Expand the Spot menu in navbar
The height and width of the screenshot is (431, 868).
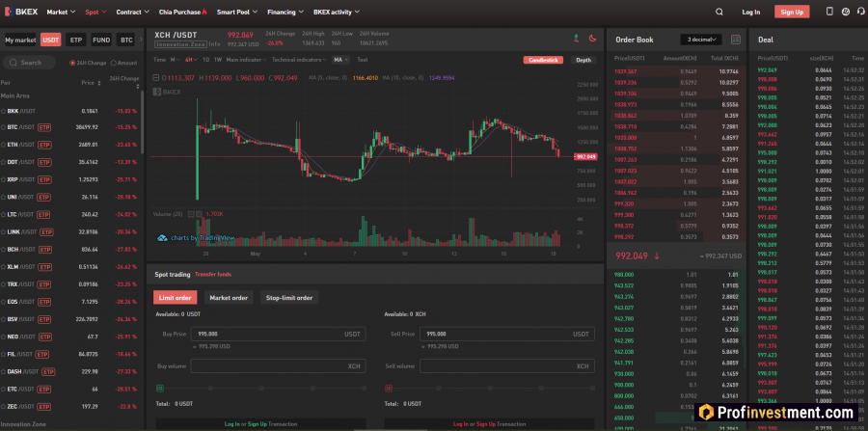(x=95, y=12)
